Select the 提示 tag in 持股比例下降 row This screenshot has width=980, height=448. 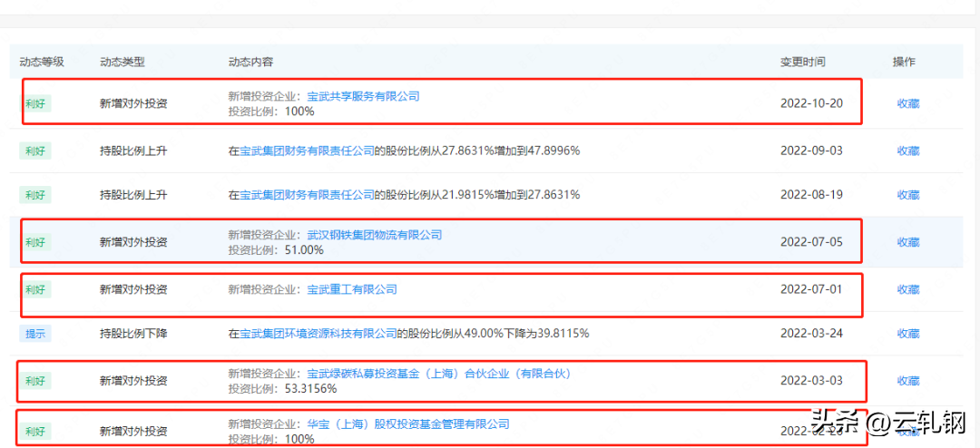[x=35, y=334]
